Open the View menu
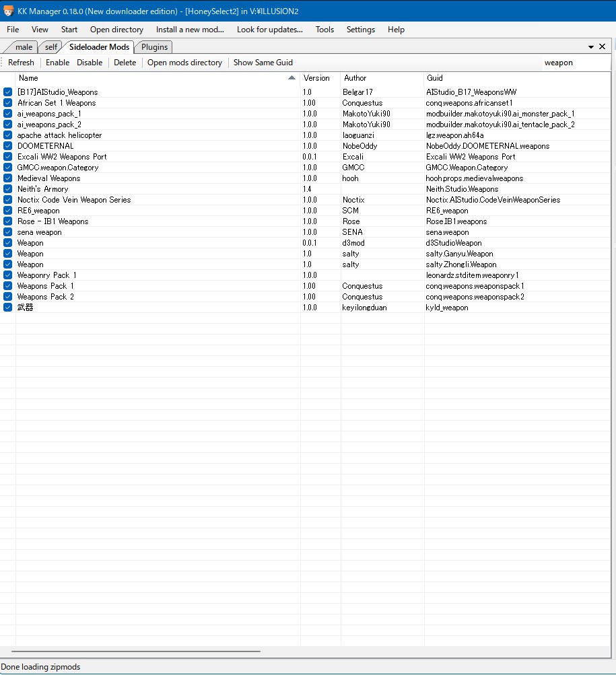 pyautogui.click(x=40, y=29)
